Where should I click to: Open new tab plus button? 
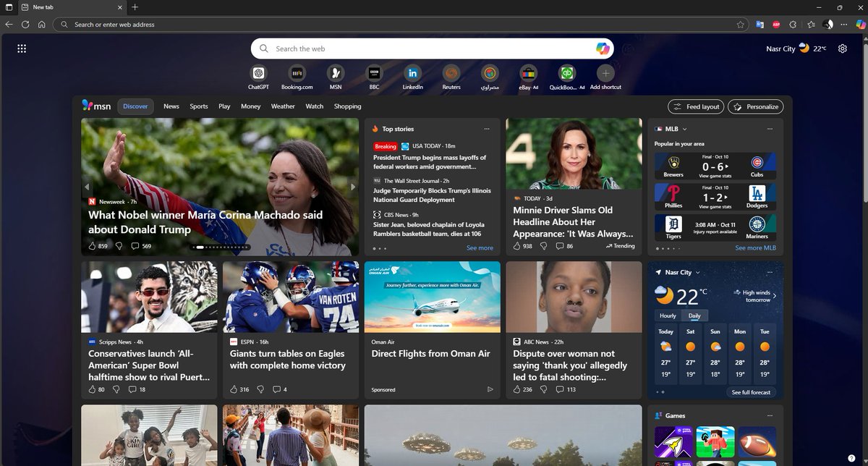(x=135, y=7)
